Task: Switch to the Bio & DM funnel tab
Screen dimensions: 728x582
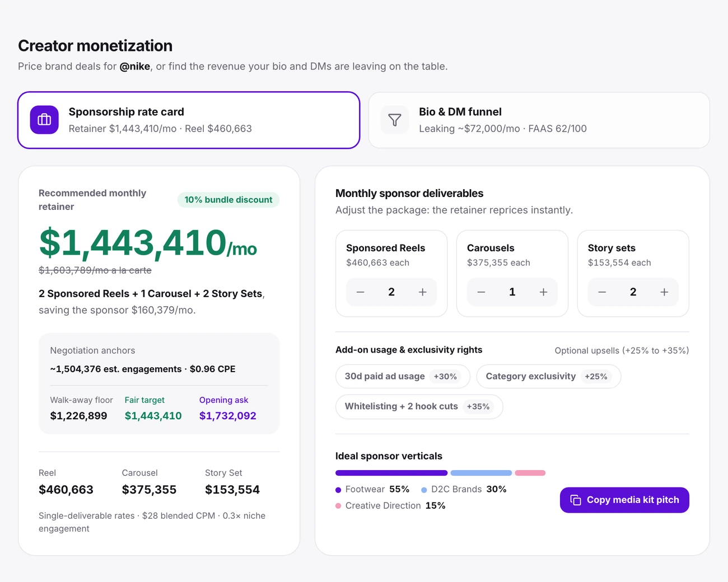Action: (x=539, y=120)
